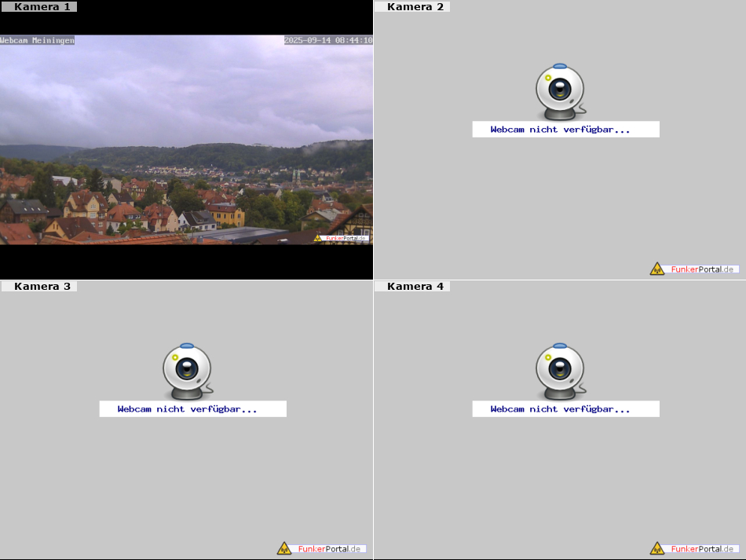Click the webcam icon in Kamera 4
This screenshot has width=746, height=560.
(561, 372)
